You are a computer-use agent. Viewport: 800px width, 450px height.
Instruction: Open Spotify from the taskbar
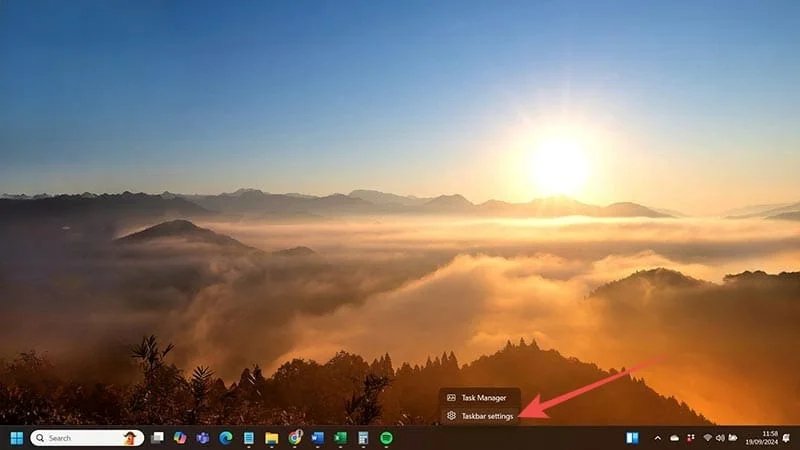[386, 438]
